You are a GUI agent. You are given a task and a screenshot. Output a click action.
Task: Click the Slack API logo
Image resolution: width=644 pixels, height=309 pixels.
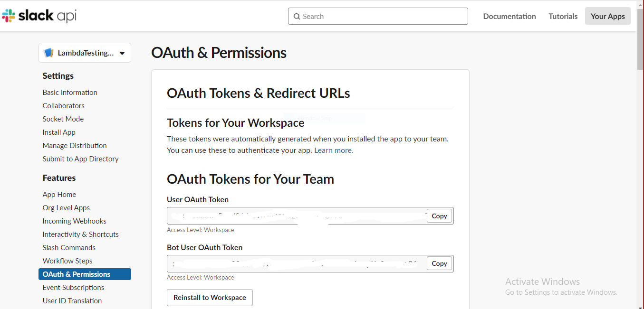click(x=39, y=16)
